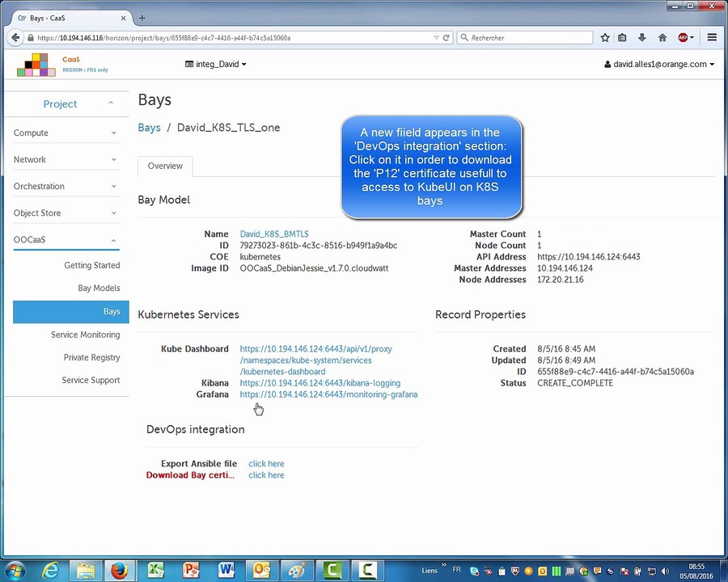This screenshot has width=728, height=582.
Task: Go back with the browser back arrow
Action: coord(15,38)
